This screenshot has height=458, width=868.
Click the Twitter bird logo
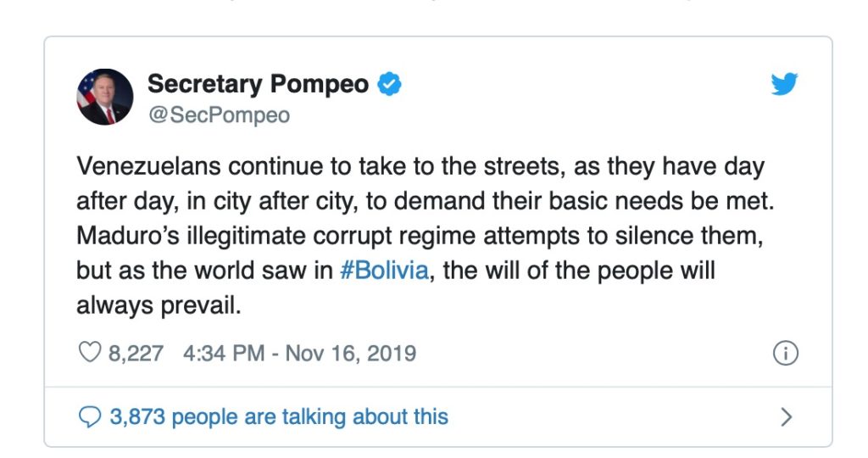click(784, 85)
